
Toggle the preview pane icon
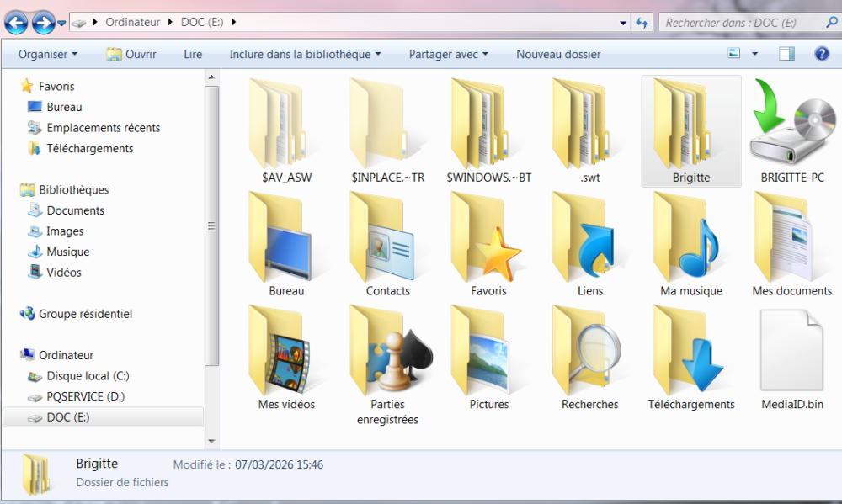786,54
